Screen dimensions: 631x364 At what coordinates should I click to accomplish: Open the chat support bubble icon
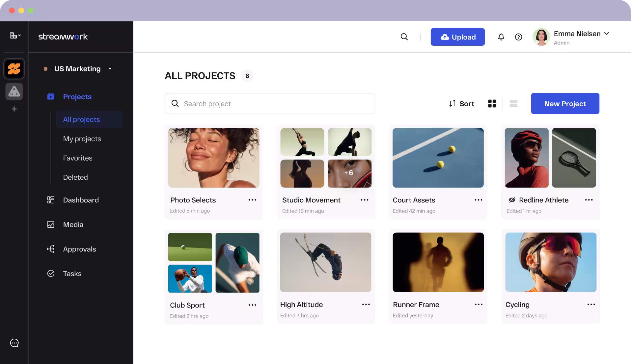(14, 343)
